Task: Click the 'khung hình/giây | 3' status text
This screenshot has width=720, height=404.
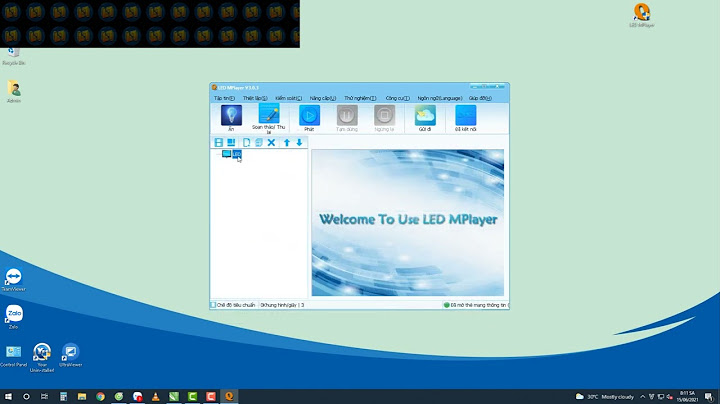Action: [282, 305]
